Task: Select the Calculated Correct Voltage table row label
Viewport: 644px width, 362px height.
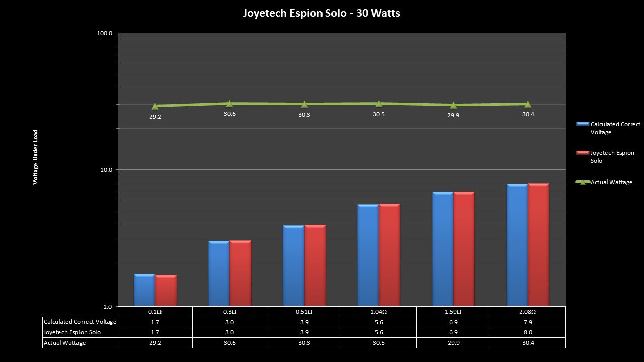Action: [x=80, y=322]
